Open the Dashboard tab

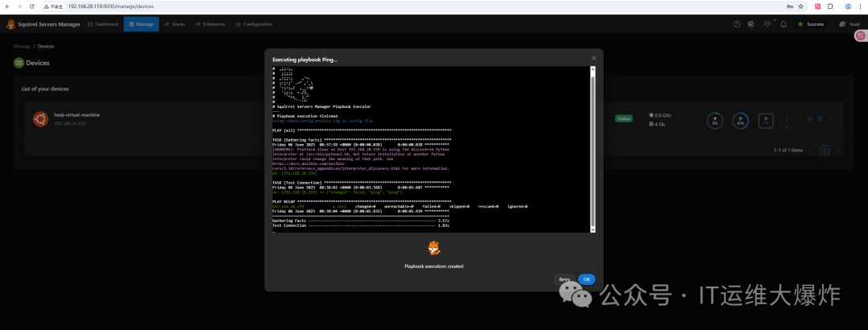click(103, 24)
